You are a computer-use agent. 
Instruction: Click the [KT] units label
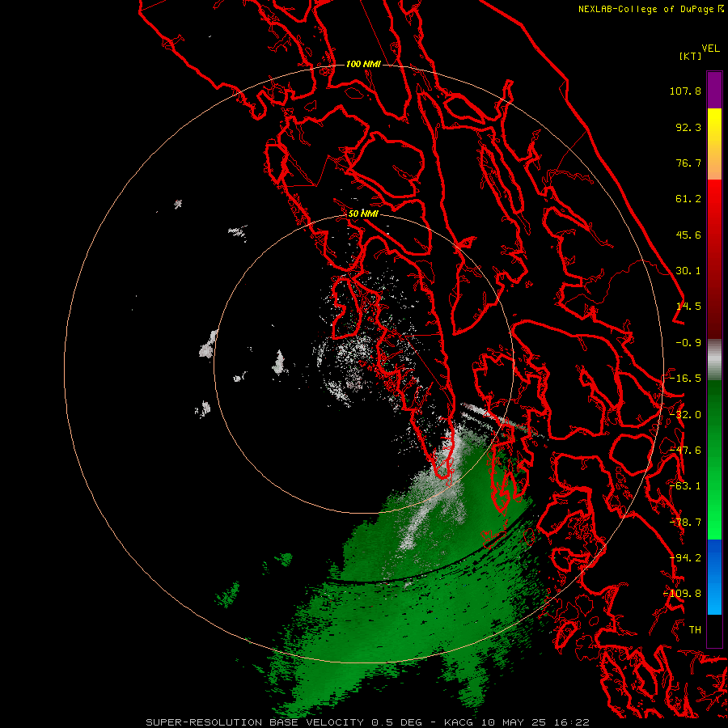pyautogui.click(x=691, y=56)
